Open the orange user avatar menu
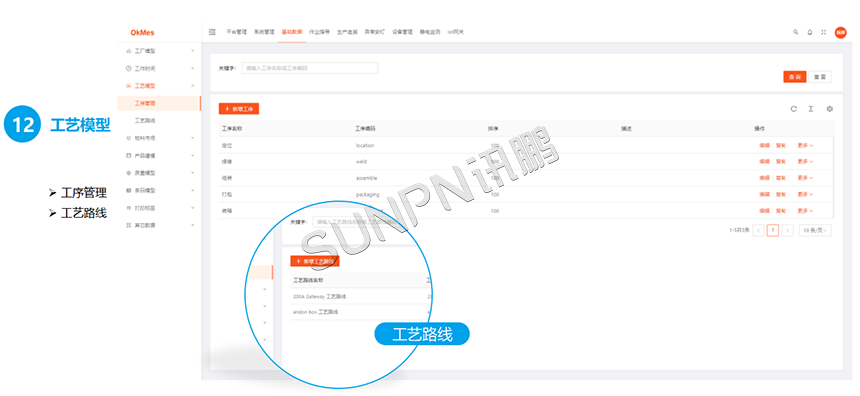The height and width of the screenshot is (396, 860). click(840, 32)
